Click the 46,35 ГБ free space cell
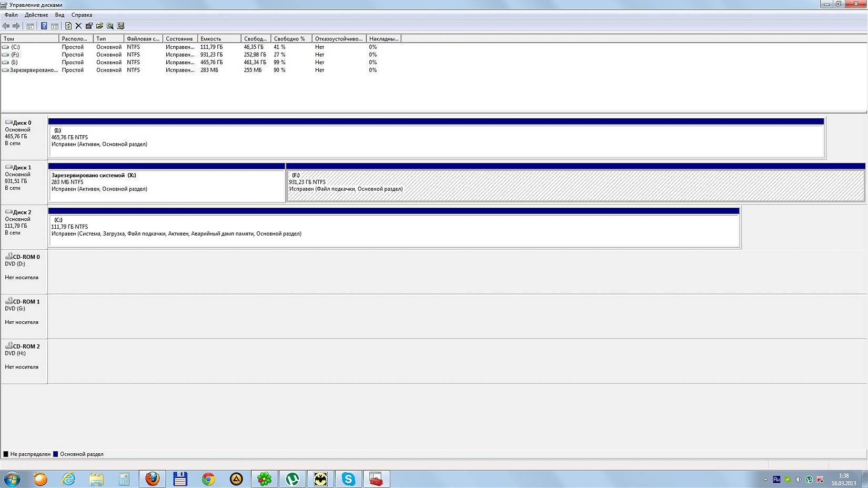The image size is (868, 488). (254, 47)
